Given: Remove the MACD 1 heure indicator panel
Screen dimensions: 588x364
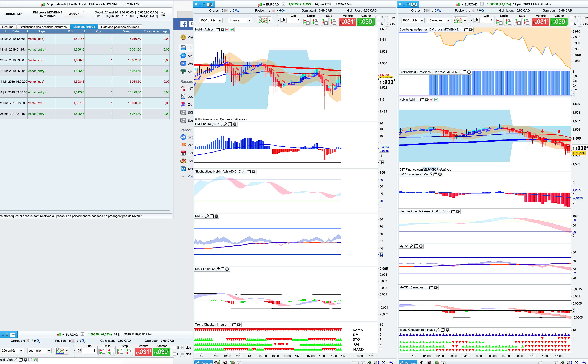Looking at the screenshot, I should 227,269.
